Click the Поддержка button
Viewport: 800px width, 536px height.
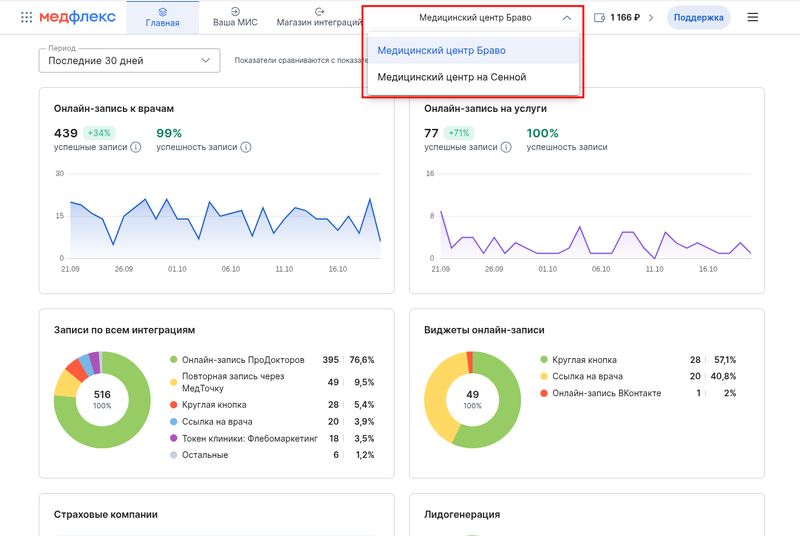click(698, 17)
